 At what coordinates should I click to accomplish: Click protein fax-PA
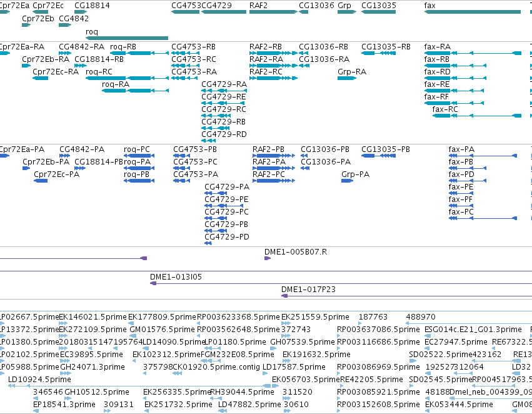(x=461, y=149)
